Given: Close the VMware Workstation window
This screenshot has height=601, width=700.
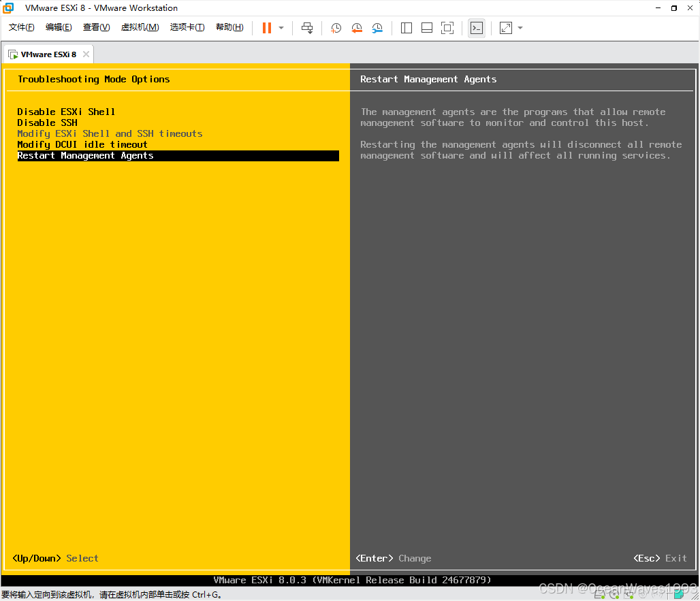Looking at the screenshot, I should (690, 8).
